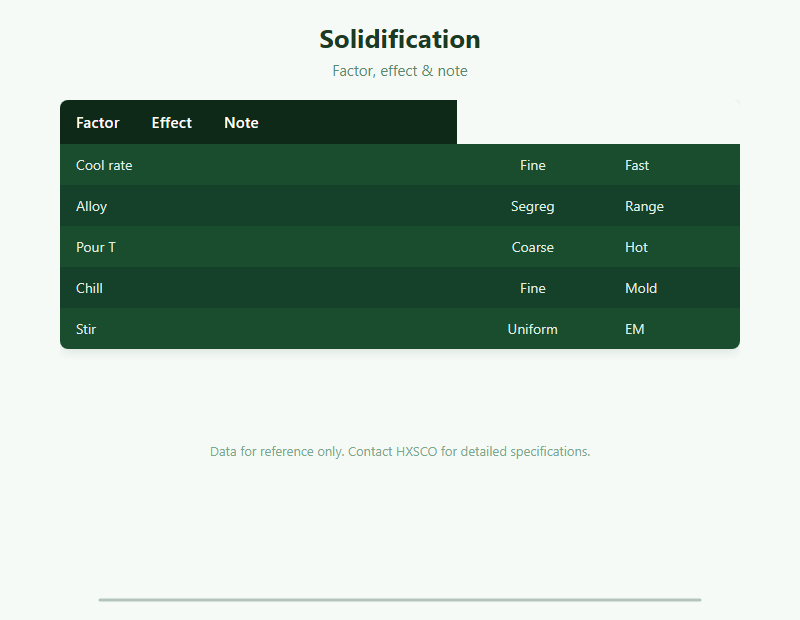Click the "Mold" note cell
Screen dimensions: 800x620
point(641,288)
